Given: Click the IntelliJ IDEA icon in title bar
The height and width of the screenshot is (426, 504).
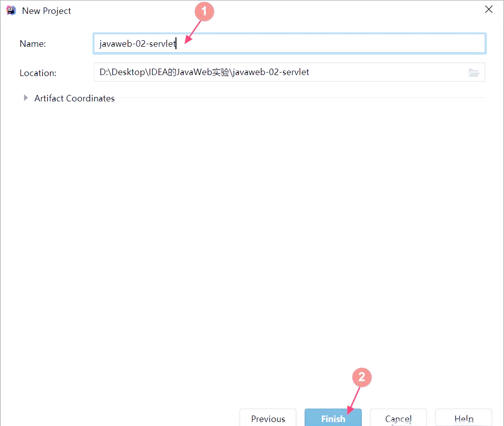Looking at the screenshot, I should pyautogui.click(x=11, y=10).
